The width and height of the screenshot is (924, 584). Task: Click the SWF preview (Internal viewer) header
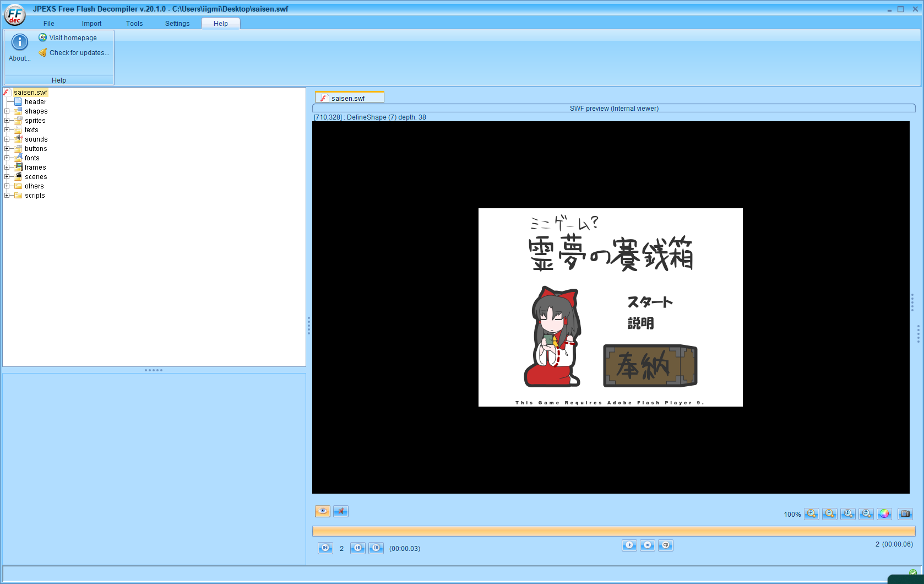click(x=614, y=108)
